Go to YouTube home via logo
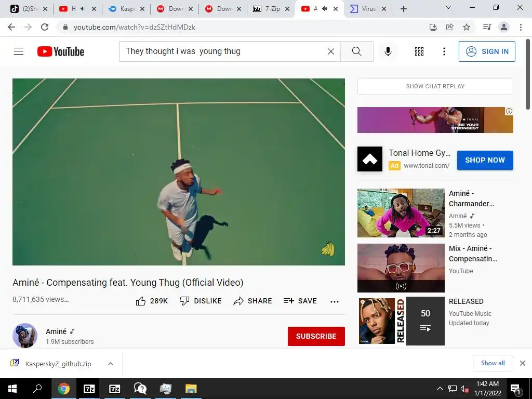This screenshot has height=399, width=532. tap(61, 51)
